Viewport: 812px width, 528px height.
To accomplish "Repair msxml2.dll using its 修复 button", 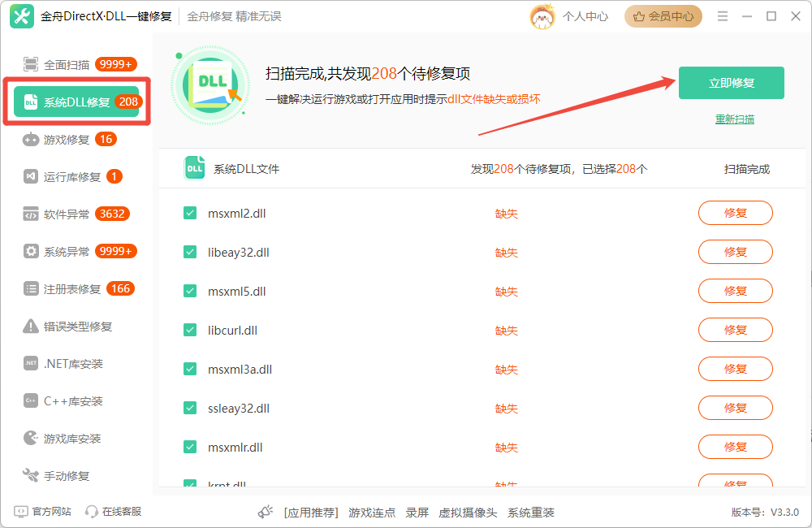I will 735,212.
